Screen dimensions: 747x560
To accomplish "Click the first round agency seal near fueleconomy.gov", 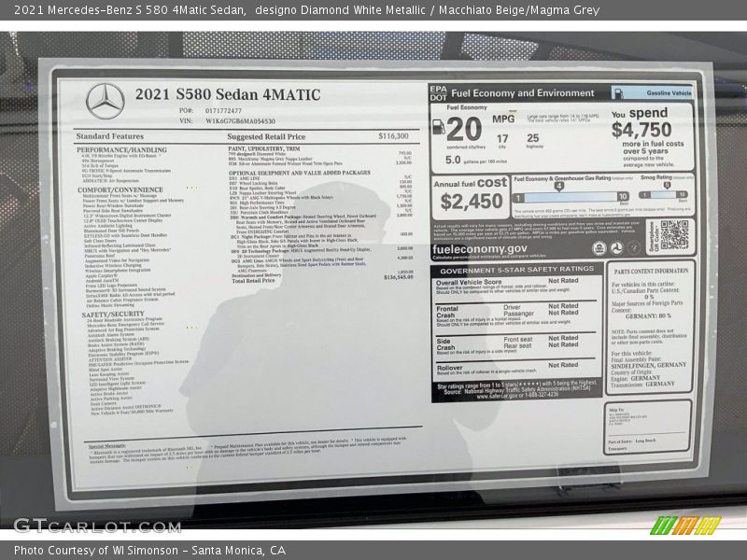I will 599,247.
